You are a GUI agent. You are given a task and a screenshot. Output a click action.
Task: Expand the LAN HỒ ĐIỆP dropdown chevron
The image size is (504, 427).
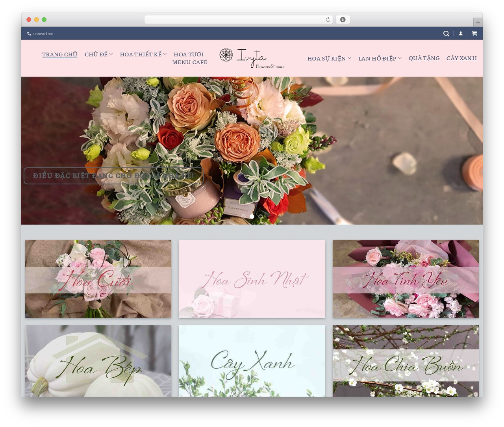(400, 58)
